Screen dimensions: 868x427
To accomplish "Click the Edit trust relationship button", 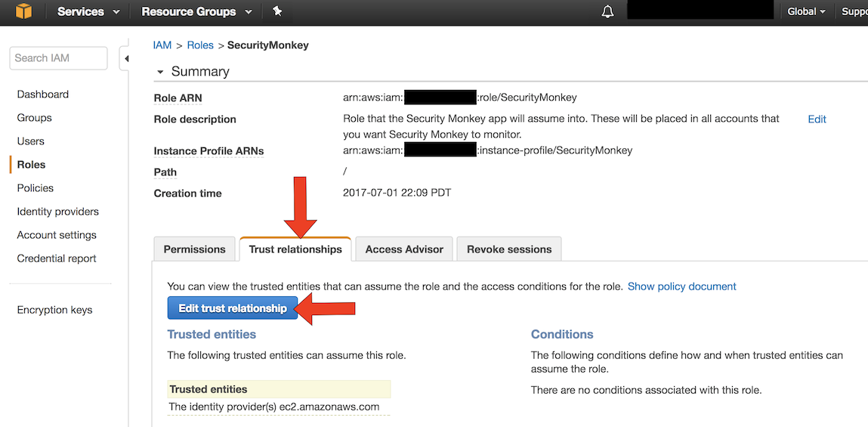I will coord(233,308).
